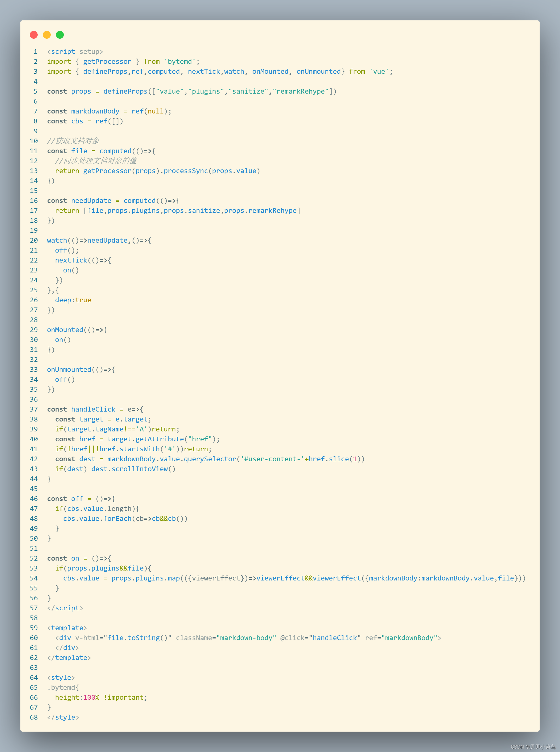This screenshot has width=560, height=752.
Task: Click line number 32
Action: (34, 360)
